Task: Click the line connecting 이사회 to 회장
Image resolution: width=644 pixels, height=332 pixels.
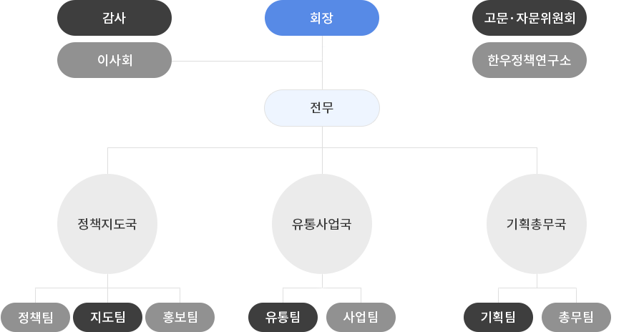Action: coord(247,62)
